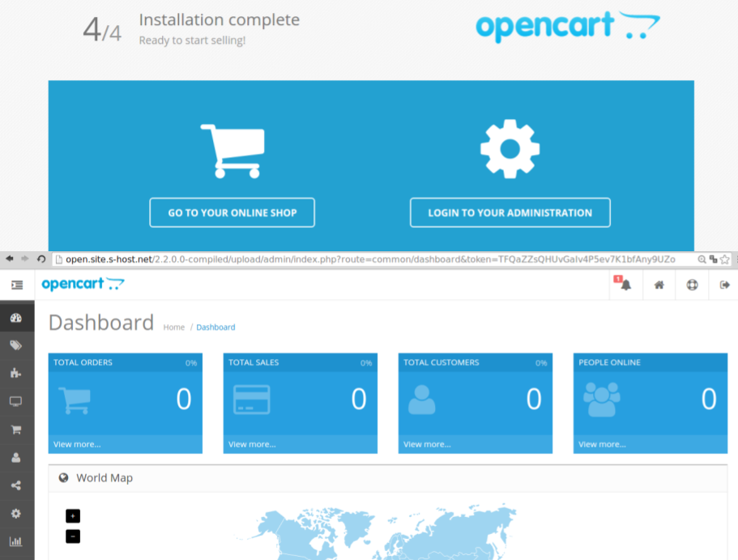The height and width of the screenshot is (560, 738).
Task: Bookmark the page with the star icon
Action: [x=725, y=259]
